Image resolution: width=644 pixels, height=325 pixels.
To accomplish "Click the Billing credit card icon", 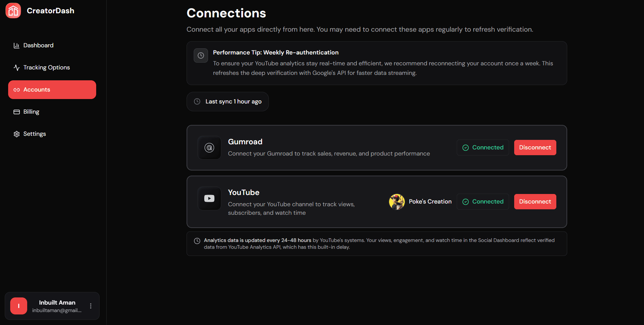I will click(x=16, y=112).
